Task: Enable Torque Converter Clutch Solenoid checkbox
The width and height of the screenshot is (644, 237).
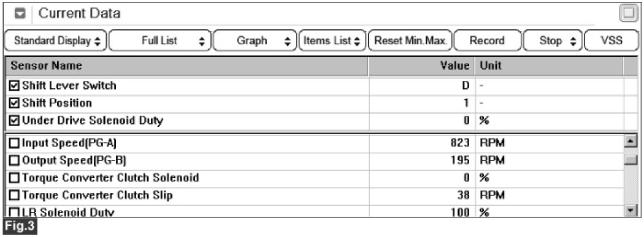Action: tap(14, 178)
